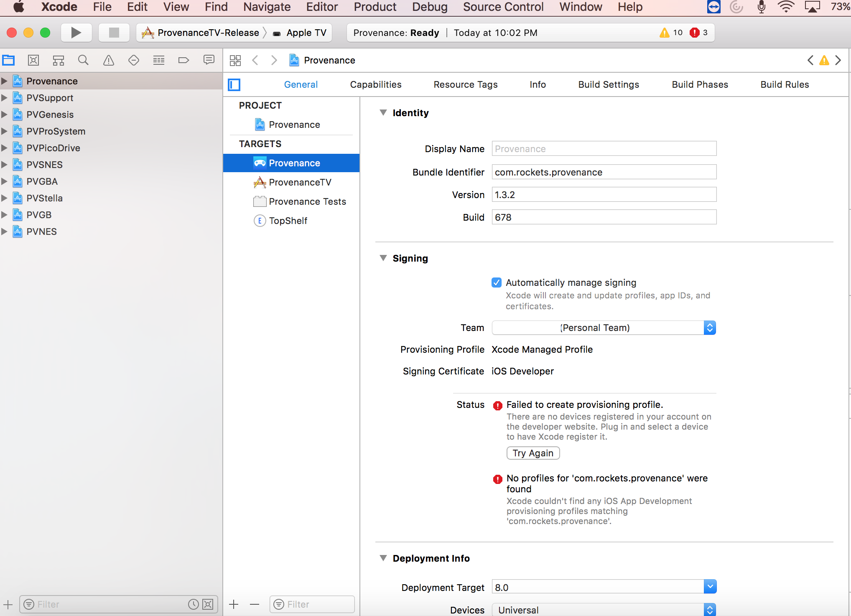Viewport: 851px width, 616px height.
Task: Expand the PVSupport project tree
Action: point(4,98)
